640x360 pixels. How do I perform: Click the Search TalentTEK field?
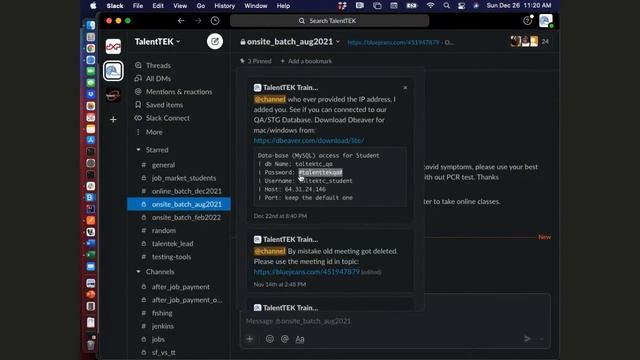coord(329,21)
